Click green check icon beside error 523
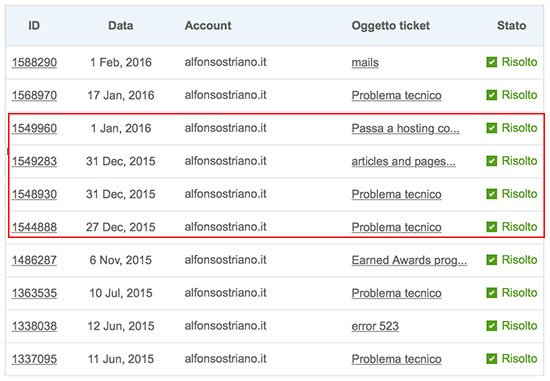Viewport: 550px width, 381px height. [491, 326]
